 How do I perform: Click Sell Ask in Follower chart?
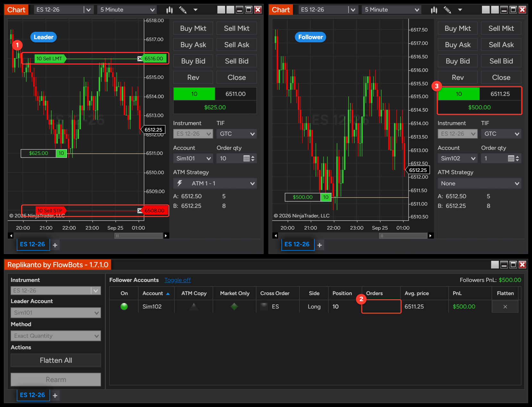501,45
